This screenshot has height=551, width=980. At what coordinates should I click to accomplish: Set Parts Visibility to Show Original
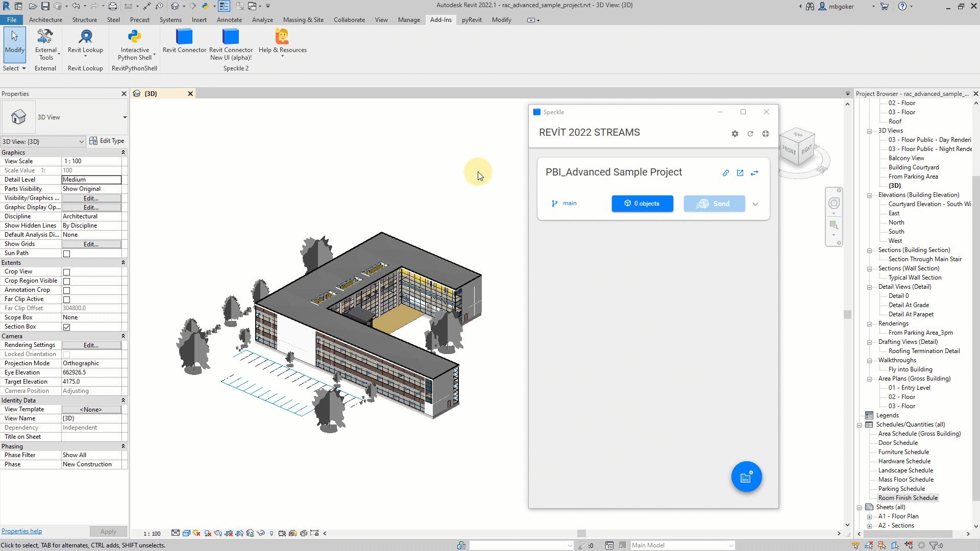(x=91, y=188)
